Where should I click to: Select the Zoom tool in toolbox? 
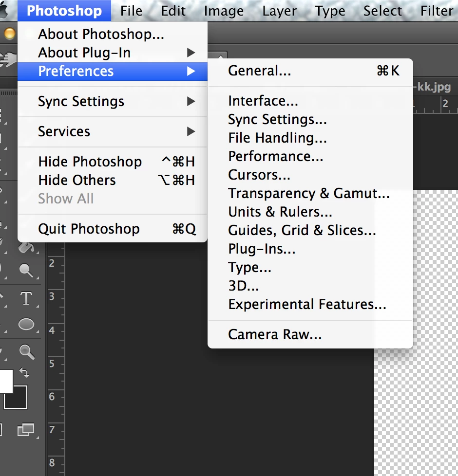coord(27,351)
